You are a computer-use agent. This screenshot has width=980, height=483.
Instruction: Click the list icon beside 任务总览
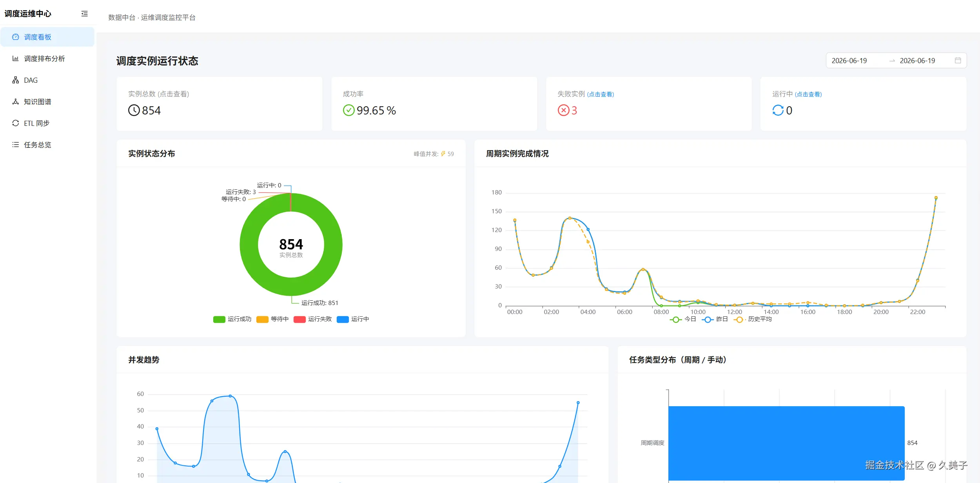tap(16, 145)
